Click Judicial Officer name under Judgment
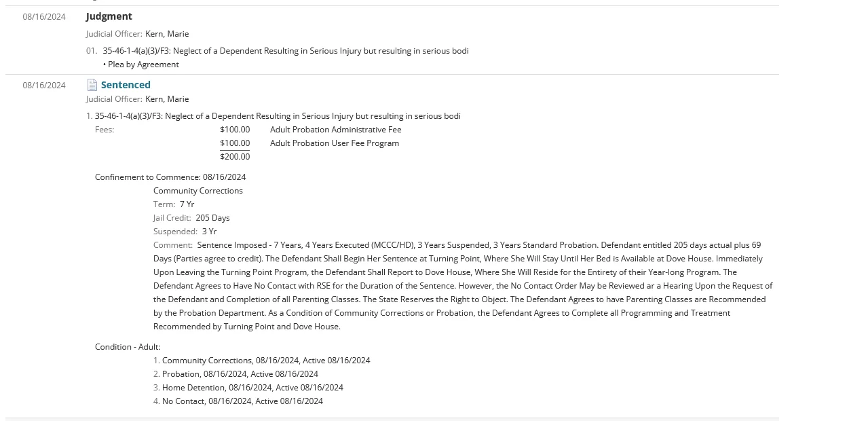Screen dimensions: 868x421 (167, 34)
